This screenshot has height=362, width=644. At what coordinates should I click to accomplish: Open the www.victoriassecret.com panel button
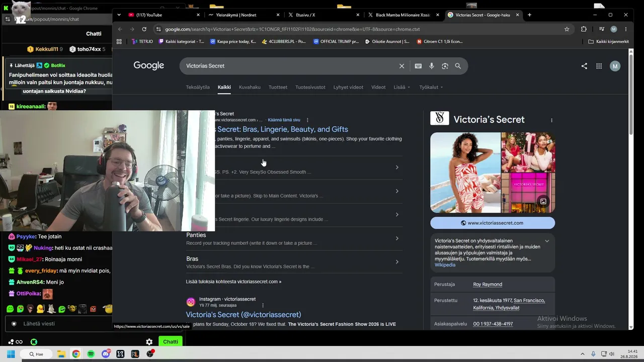(493, 223)
